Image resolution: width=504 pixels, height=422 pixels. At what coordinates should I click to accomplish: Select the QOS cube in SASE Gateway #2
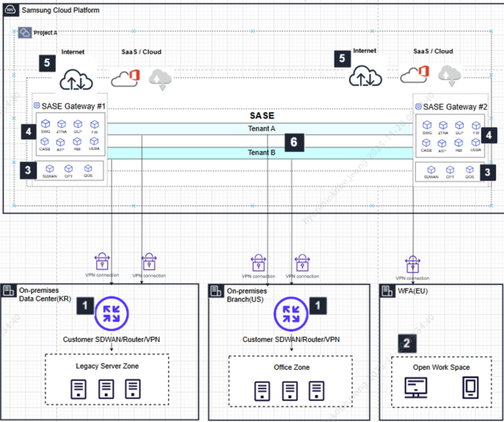point(470,170)
